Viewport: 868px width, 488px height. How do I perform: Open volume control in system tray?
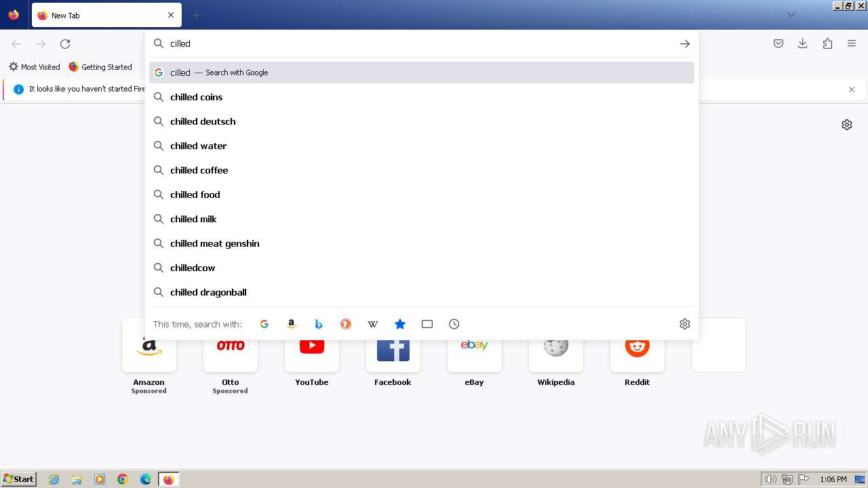click(771, 479)
